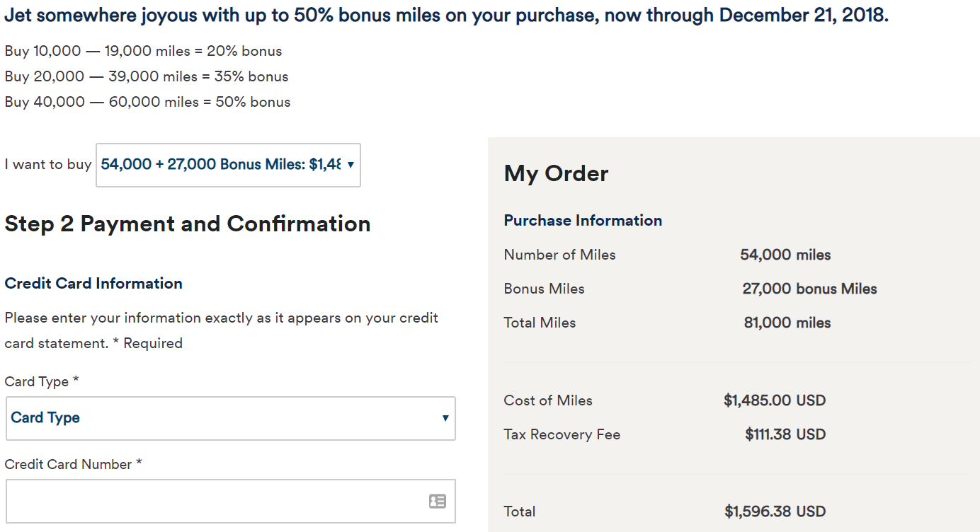Click the 35% bonus tier line

[147, 76]
